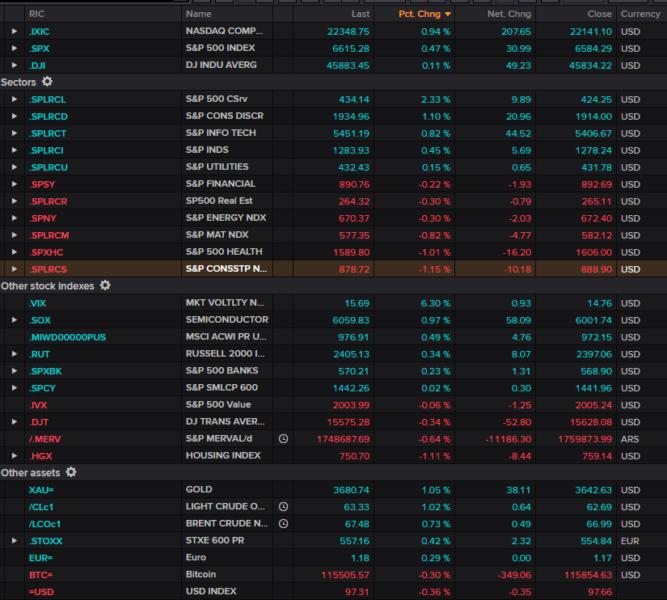Click Bitcoin net change -349.06
This screenshot has height=600, width=667.
point(514,575)
